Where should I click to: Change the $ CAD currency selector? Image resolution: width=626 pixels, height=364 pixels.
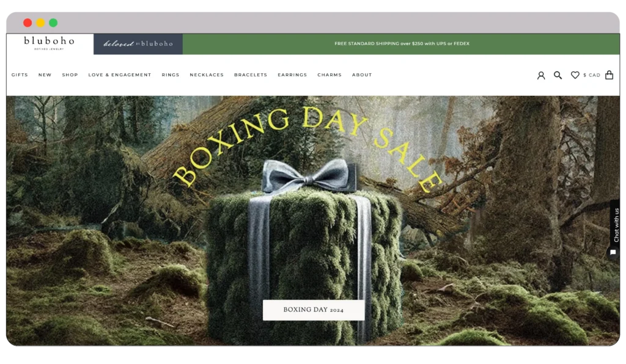[591, 75]
